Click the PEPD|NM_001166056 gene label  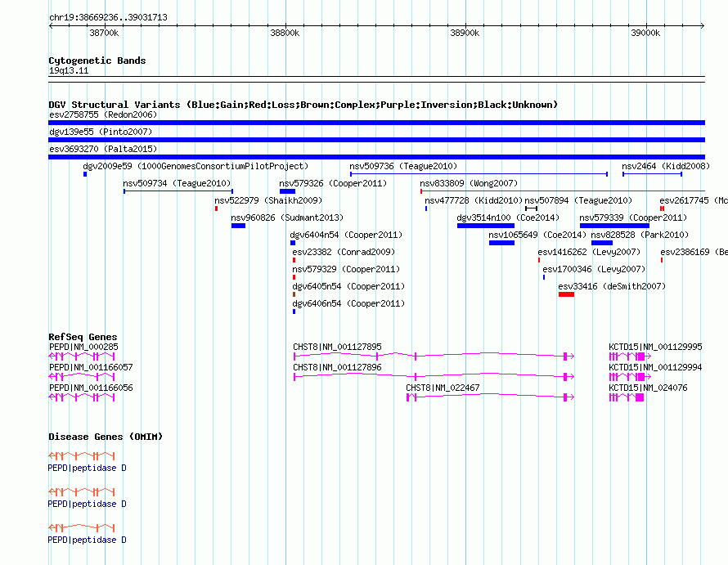tap(91, 388)
